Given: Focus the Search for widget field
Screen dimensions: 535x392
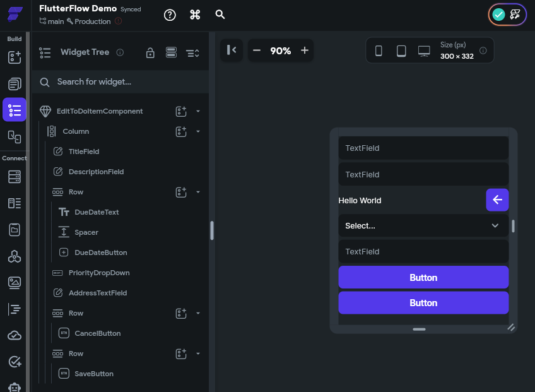Looking at the screenshot, I should (x=120, y=82).
